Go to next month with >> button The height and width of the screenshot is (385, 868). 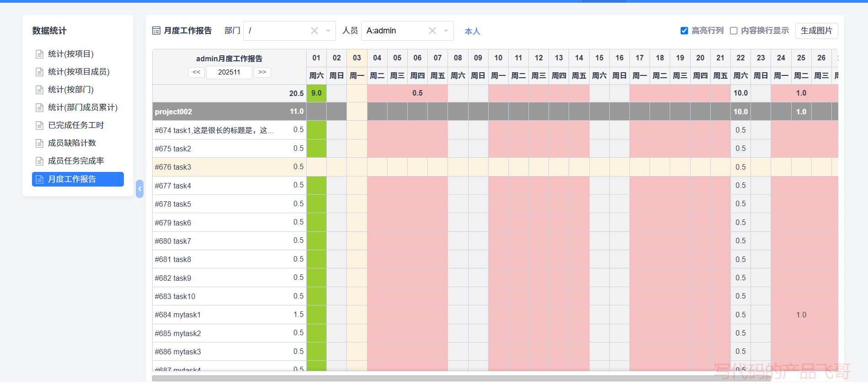click(x=262, y=72)
